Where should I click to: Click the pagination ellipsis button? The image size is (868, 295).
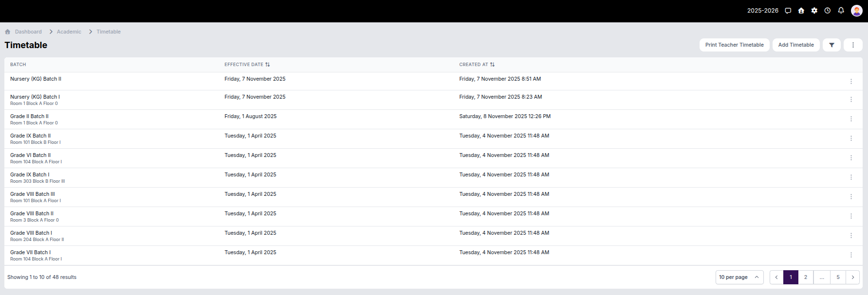[822, 277]
